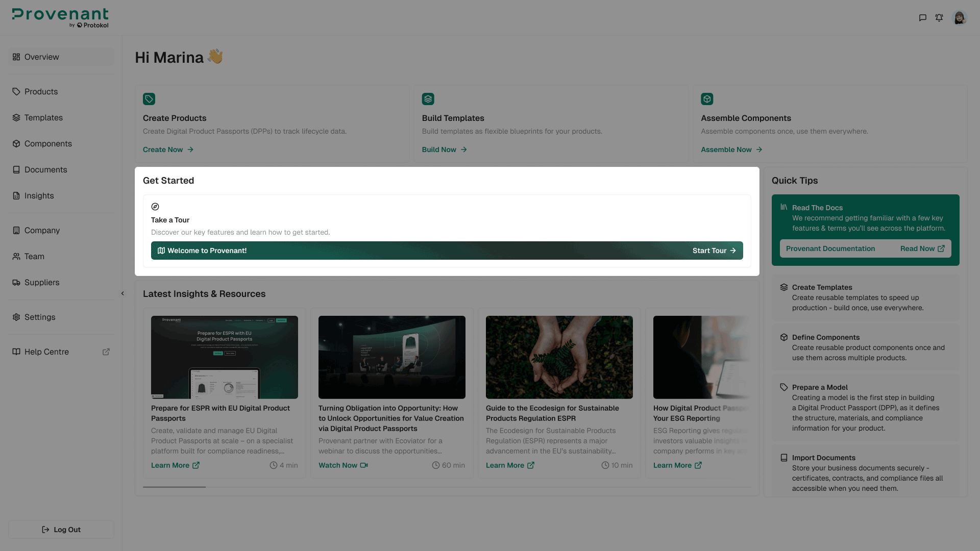Click Create Now link
980x551 pixels.
point(168,149)
